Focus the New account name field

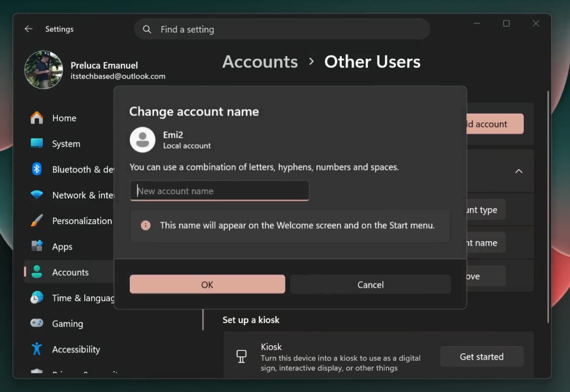219,191
